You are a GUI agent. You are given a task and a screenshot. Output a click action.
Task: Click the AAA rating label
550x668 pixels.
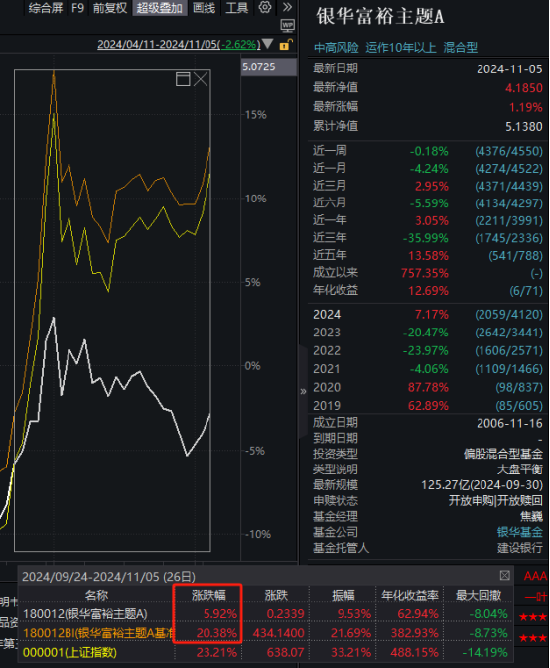[x=535, y=576]
